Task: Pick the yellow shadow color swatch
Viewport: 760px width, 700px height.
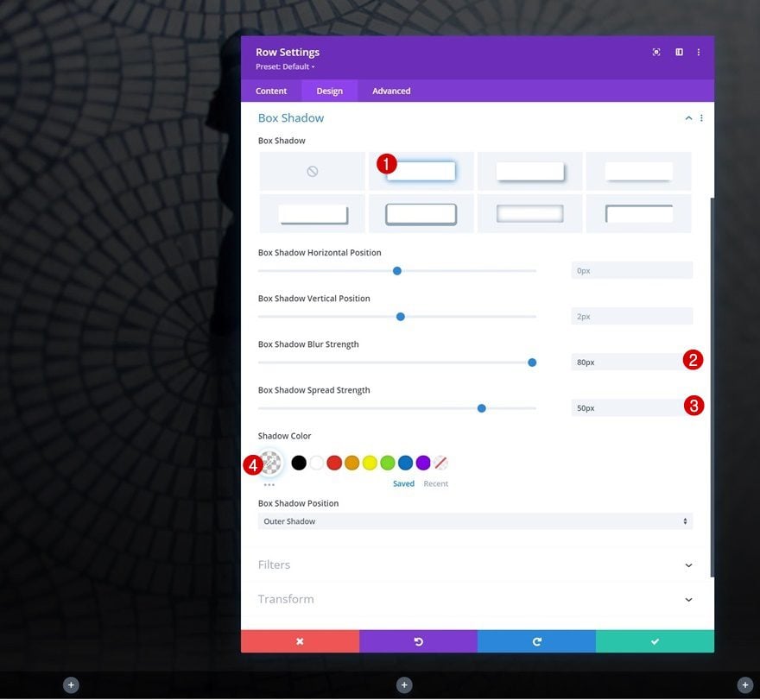Action: coord(370,464)
